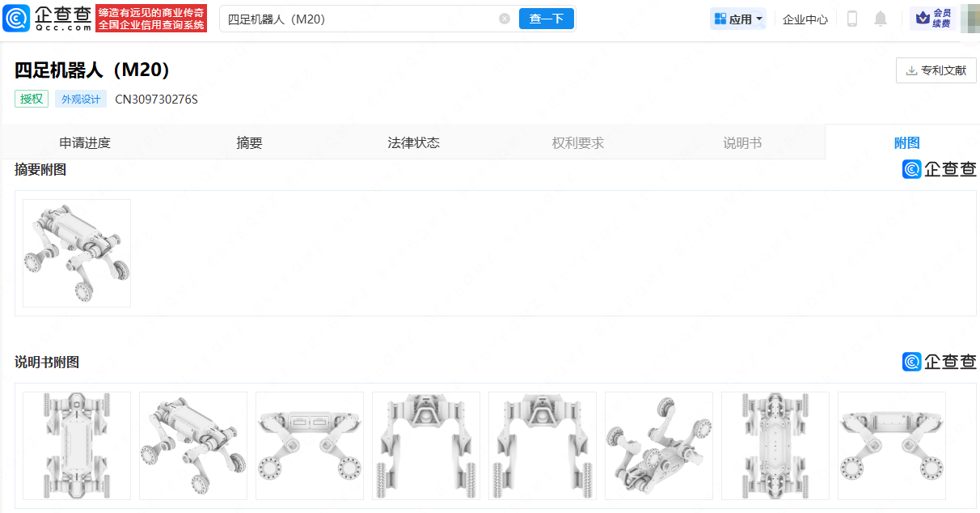The height and width of the screenshot is (513, 980).
Task: Open the first 说明书附图 top-view thumbnail
Action: (x=77, y=446)
